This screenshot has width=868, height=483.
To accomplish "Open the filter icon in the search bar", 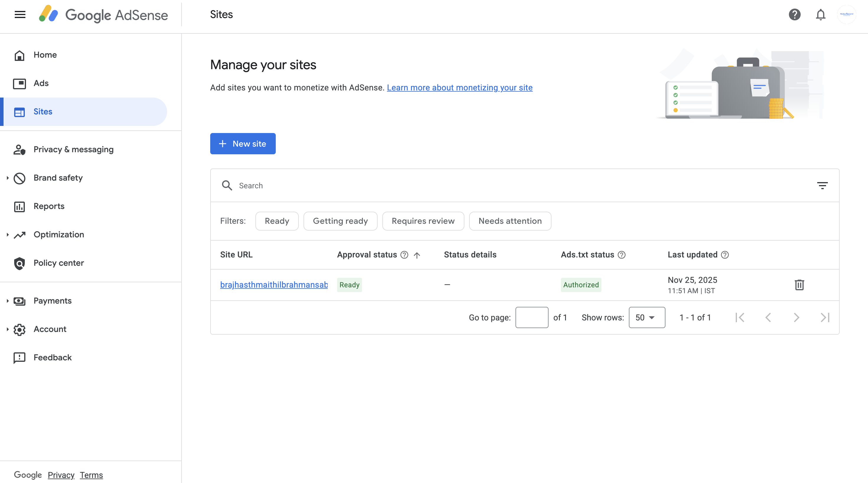I will (x=823, y=185).
